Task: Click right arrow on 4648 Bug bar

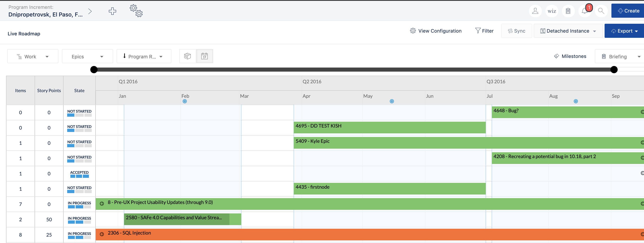Action: [x=642, y=112]
